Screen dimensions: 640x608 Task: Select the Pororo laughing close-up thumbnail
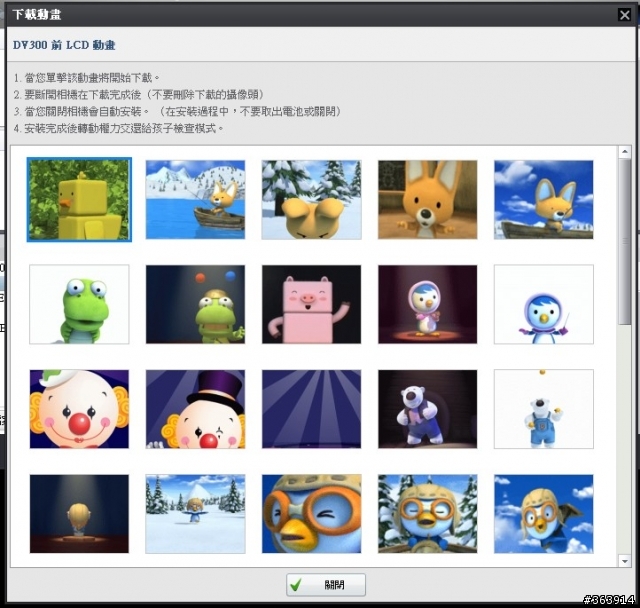pos(311,514)
